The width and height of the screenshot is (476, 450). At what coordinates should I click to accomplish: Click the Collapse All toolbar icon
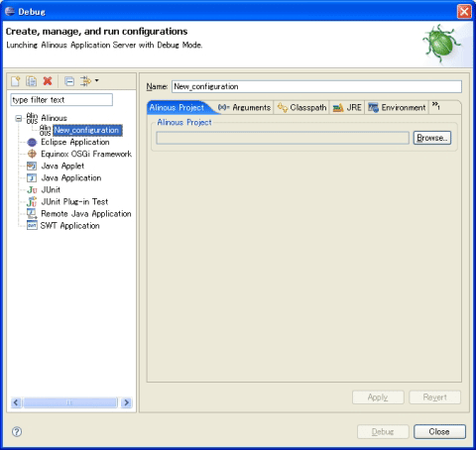click(69, 81)
